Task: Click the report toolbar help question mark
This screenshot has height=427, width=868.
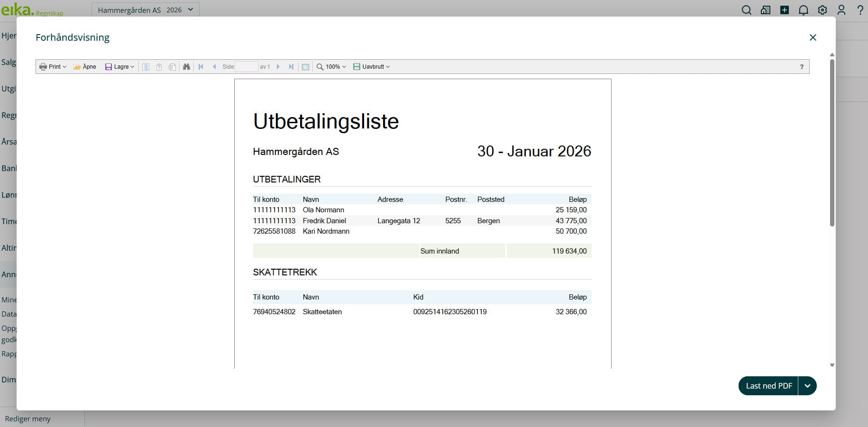Action: [x=802, y=67]
